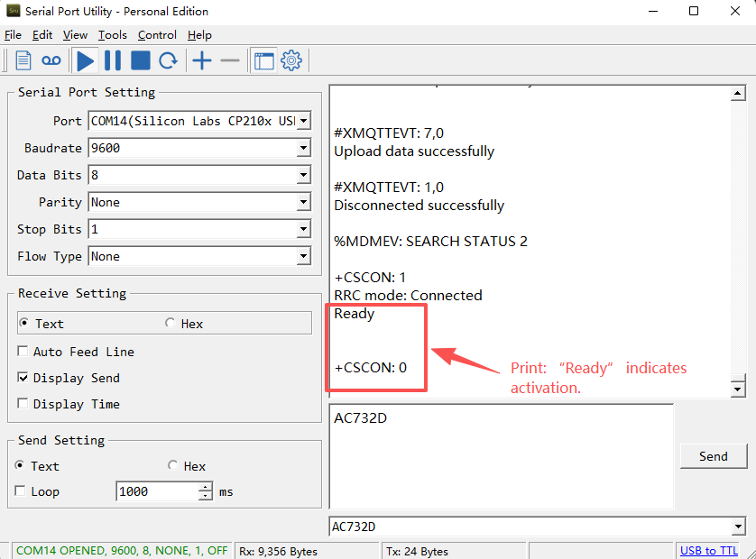Viewport: 756px width, 559px height.
Task: Expand the Port COM14 dropdown
Action: (x=304, y=121)
